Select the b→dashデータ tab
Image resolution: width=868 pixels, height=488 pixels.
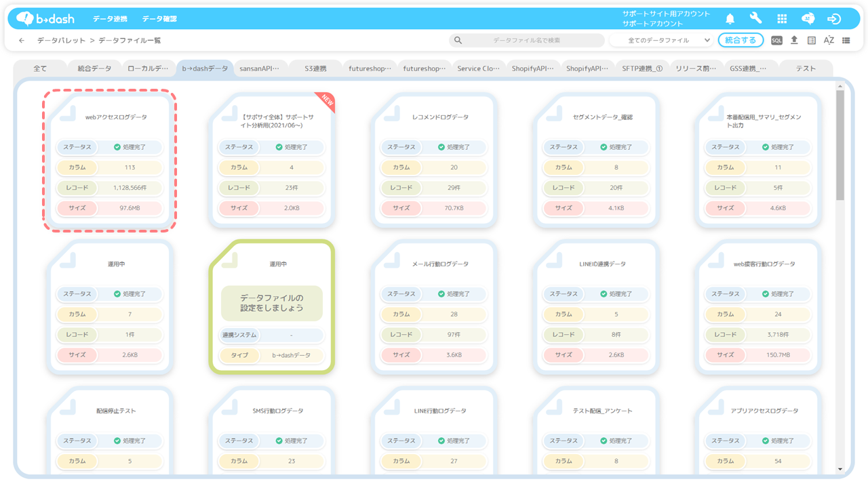(205, 68)
